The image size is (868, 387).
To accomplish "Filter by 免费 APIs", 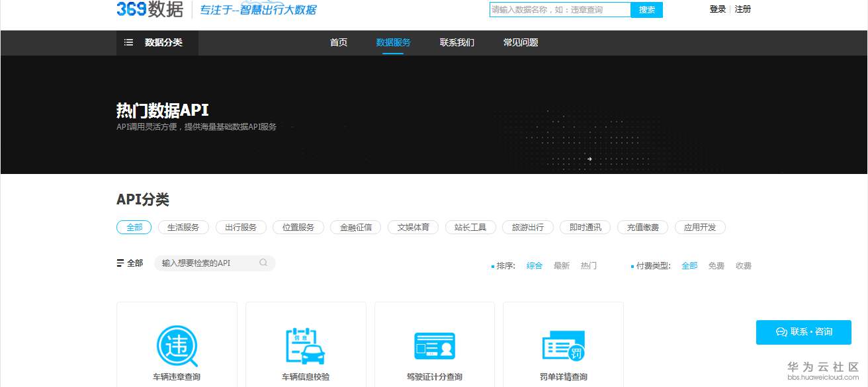I will pyautogui.click(x=716, y=265).
